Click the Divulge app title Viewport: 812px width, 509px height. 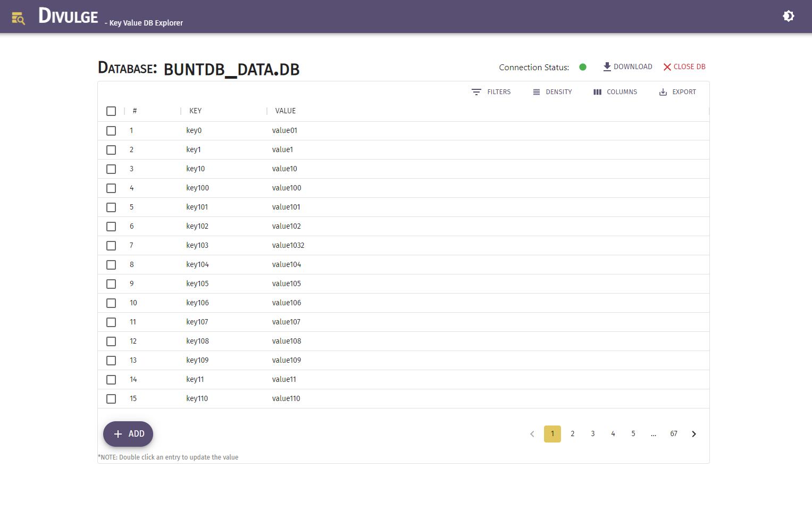[68, 16]
